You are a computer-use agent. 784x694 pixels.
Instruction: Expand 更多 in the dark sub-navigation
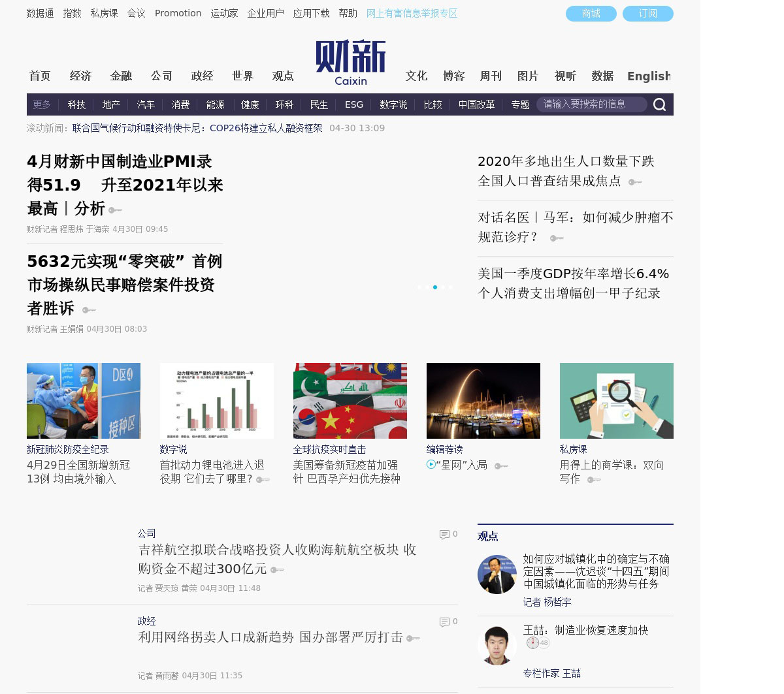42,104
